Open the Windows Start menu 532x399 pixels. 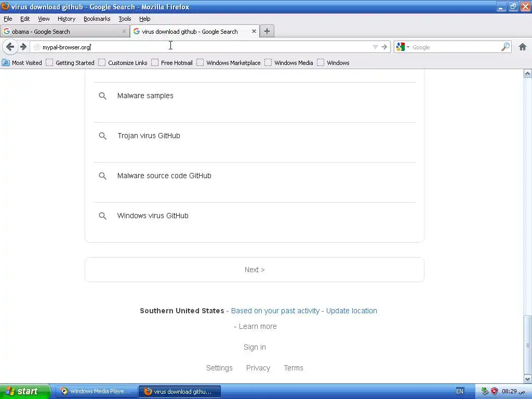tap(25, 391)
